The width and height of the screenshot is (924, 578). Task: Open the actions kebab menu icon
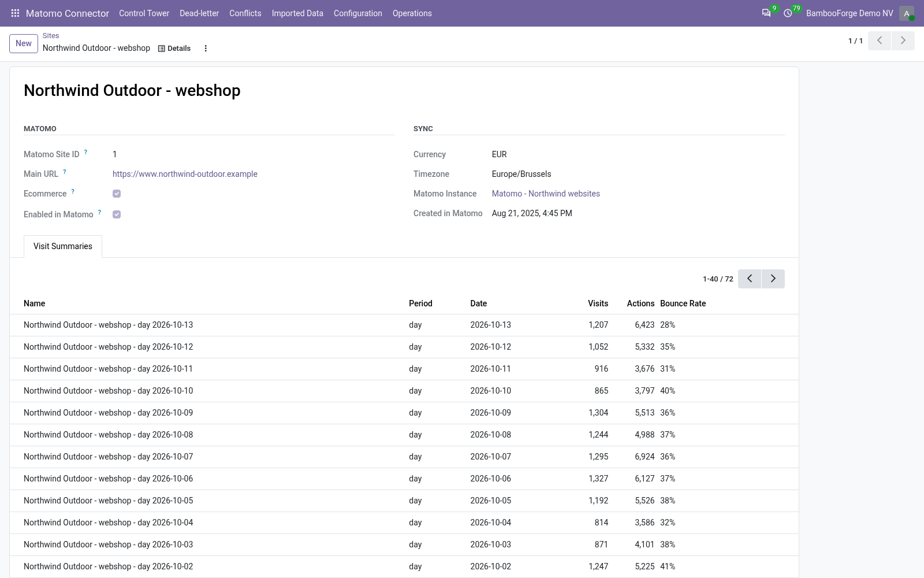tap(206, 49)
